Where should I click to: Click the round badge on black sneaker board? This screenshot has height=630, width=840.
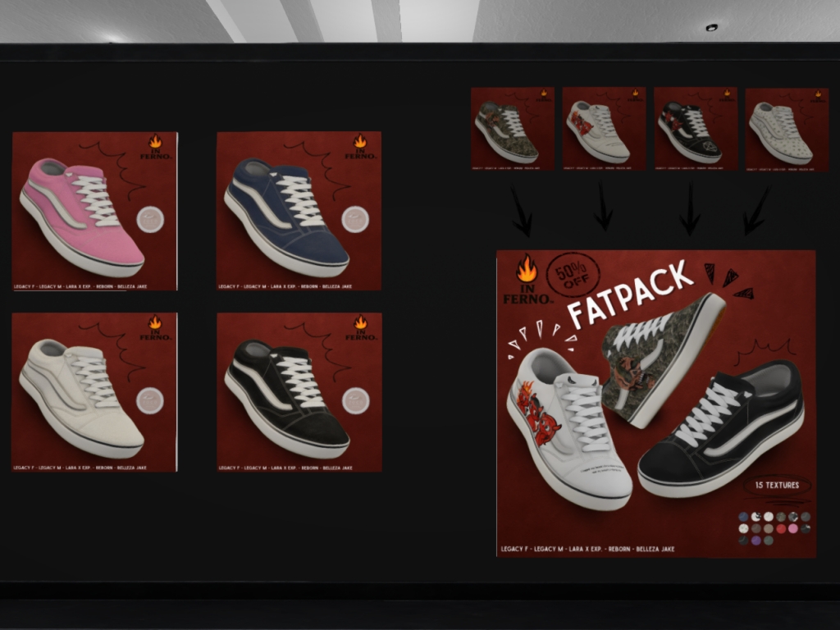(x=356, y=400)
